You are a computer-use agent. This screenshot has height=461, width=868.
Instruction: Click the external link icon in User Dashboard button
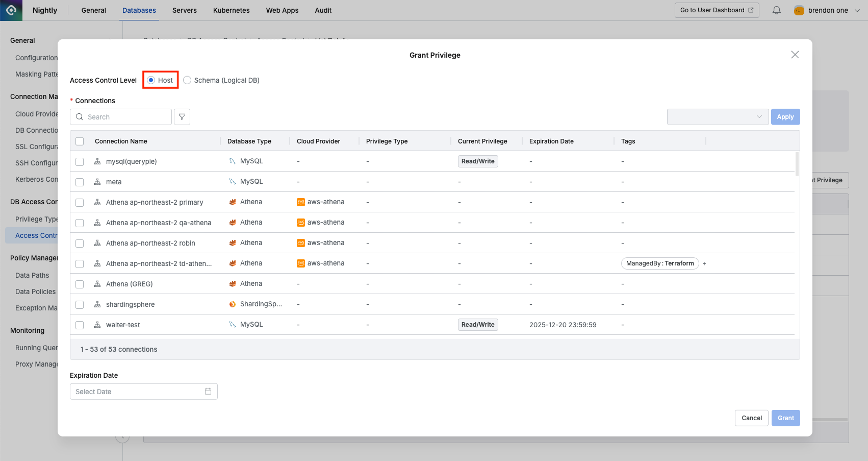coord(751,10)
